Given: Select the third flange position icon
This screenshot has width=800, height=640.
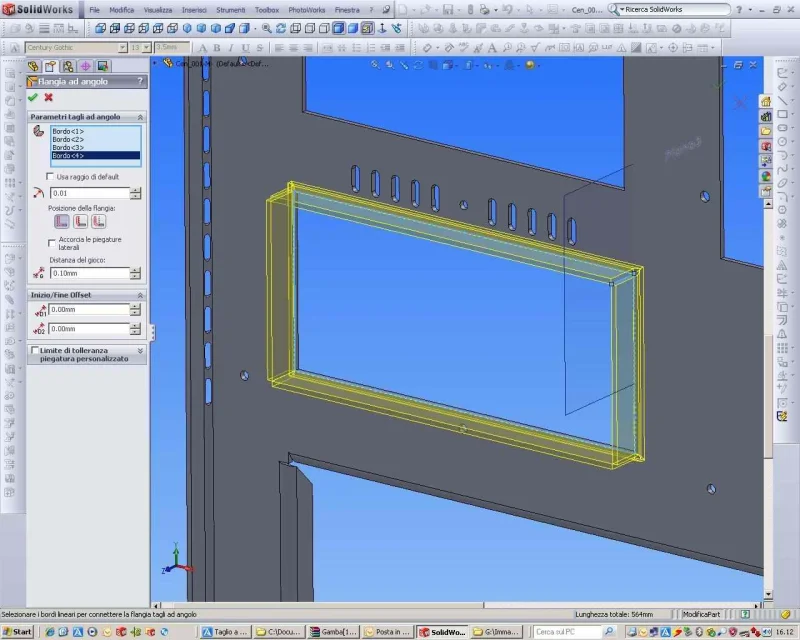Looking at the screenshot, I should click(99, 221).
